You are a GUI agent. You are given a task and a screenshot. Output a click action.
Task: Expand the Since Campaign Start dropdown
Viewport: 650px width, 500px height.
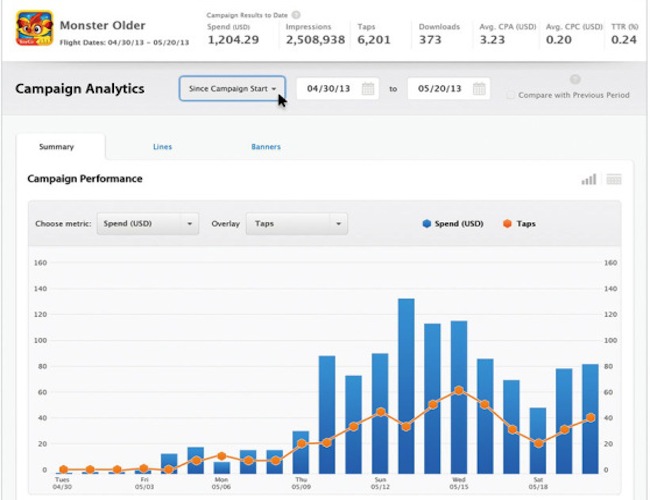click(x=232, y=89)
